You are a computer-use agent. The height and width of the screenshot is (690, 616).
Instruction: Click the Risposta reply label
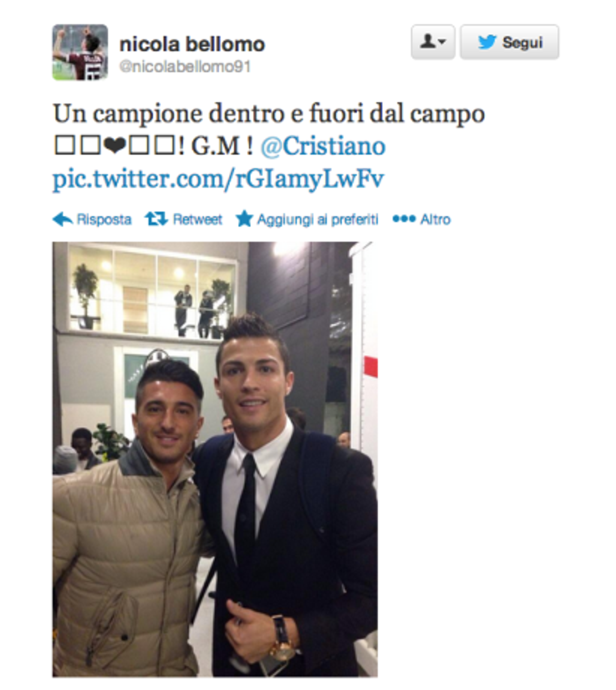pyautogui.click(x=104, y=219)
